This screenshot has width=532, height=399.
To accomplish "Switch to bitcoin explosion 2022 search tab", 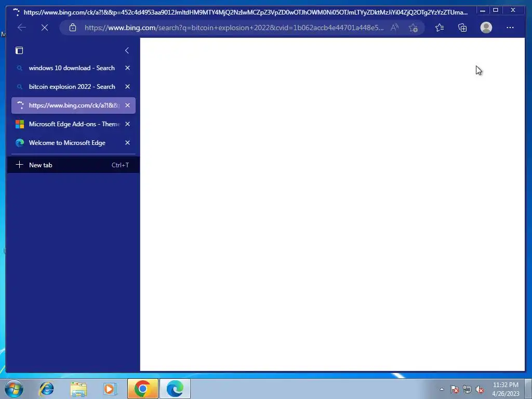I will pyautogui.click(x=73, y=87).
